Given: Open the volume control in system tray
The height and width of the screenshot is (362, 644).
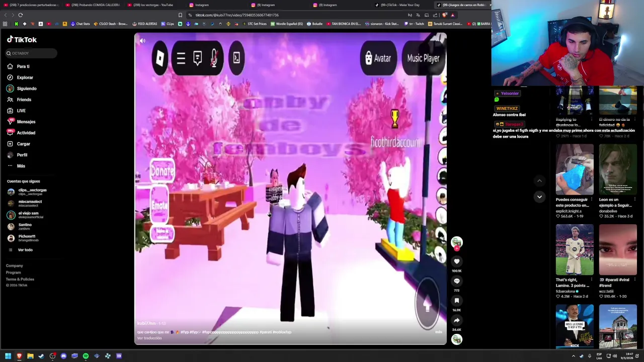Looking at the screenshot, I should coord(615,356).
